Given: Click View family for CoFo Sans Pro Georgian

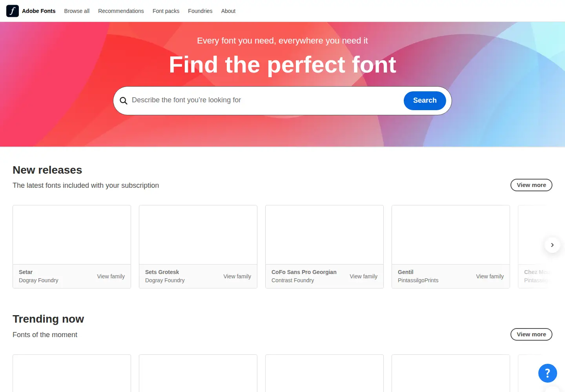Looking at the screenshot, I should (x=364, y=276).
